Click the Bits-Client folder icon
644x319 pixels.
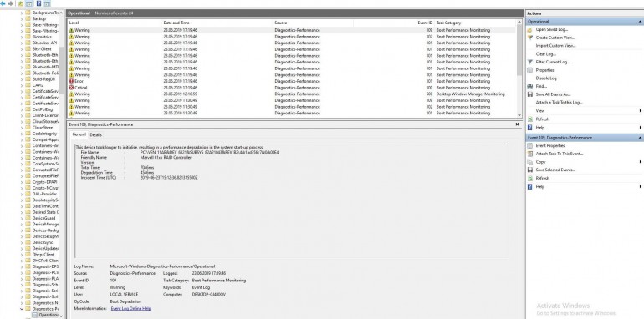(28, 48)
